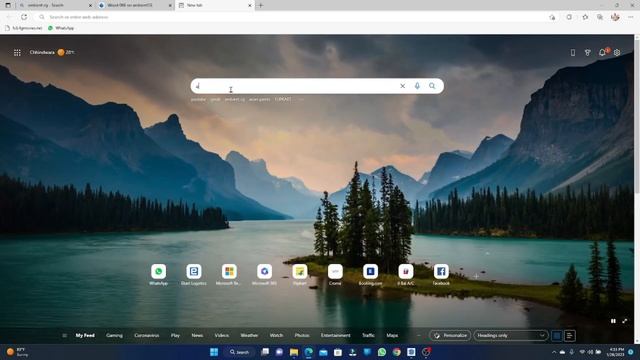Clear the search box with X
Viewport: 640px width, 360px height.
pyautogui.click(x=402, y=86)
